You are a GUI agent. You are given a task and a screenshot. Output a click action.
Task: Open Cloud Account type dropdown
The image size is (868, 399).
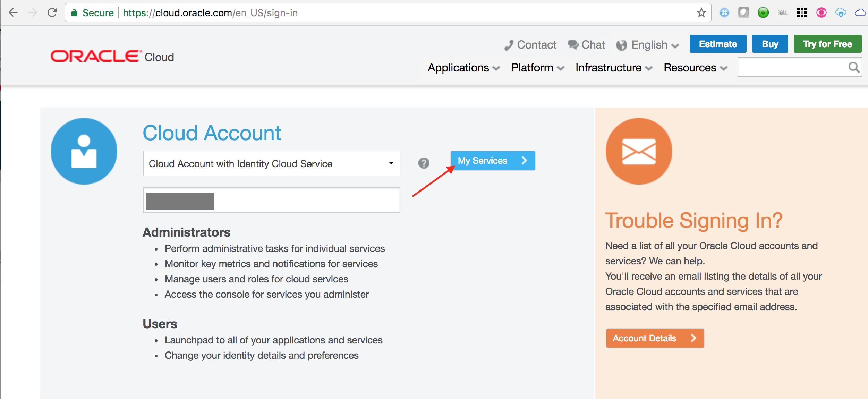point(271,163)
